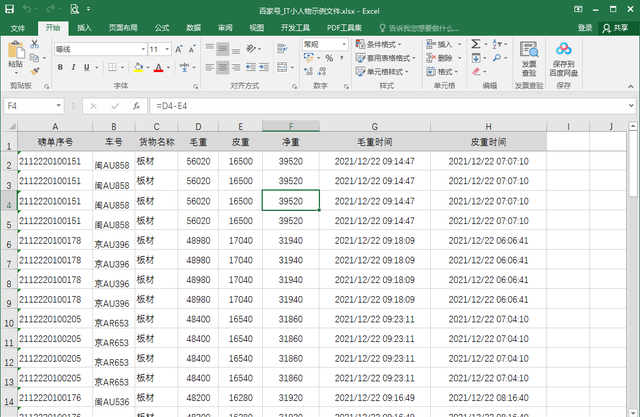The image size is (640, 417).
Task: Click the 登录 sign-in link
Action: coord(585,27)
